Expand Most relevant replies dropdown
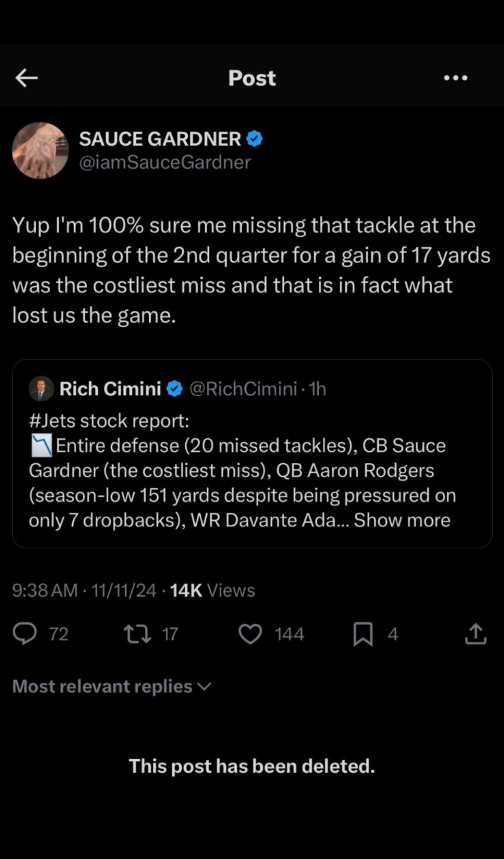Viewport: 504px width, 859px height. click(112, 686)
